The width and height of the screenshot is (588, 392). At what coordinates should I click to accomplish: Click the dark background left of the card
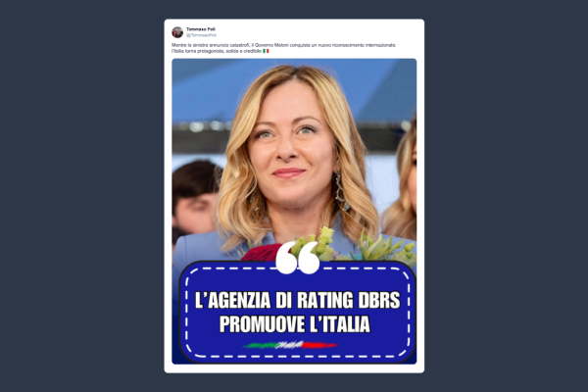pyautogui.click(x=81, y=196)
